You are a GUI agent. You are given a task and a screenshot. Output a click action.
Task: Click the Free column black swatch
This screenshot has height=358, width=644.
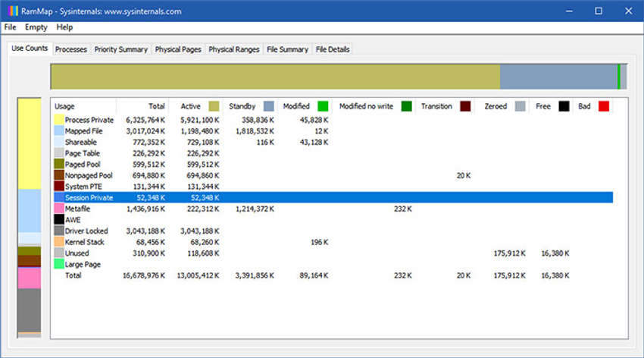point(564,106)
